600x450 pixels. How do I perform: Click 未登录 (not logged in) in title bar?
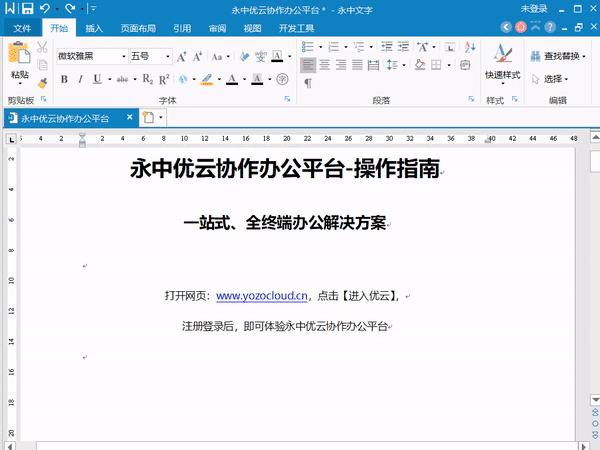(x=533, y=8)
